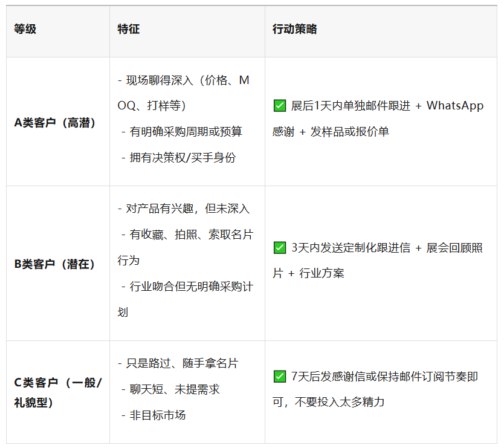Click the bullet line 只是路过、随手拿名片
The height and width of the screenshot is (448, 504).
pyautogui.click(x=177, y=363)
